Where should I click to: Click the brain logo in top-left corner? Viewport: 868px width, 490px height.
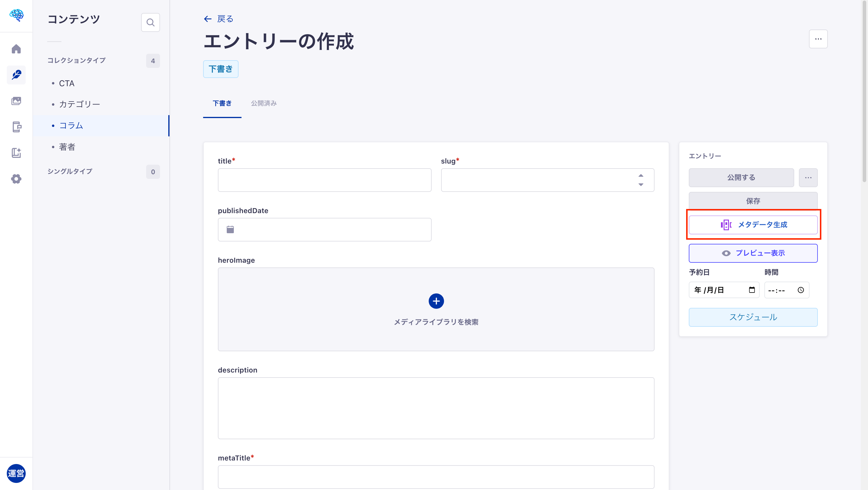coord(16,15)
